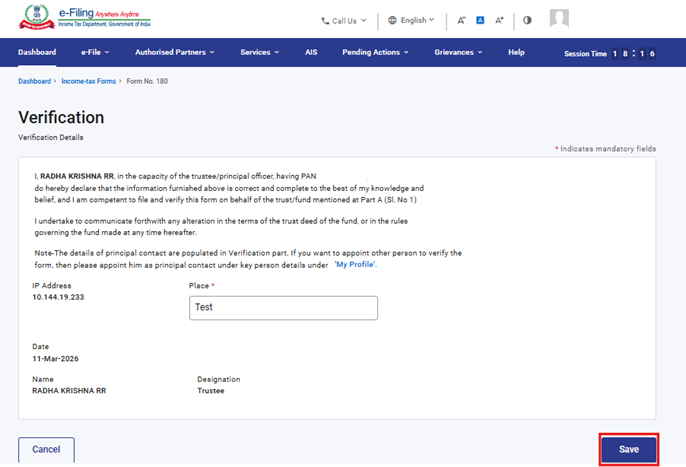The width and height of the screenshot is (686, 467).
Task: Click the phone icon beside Call Us
Action: 325,20
